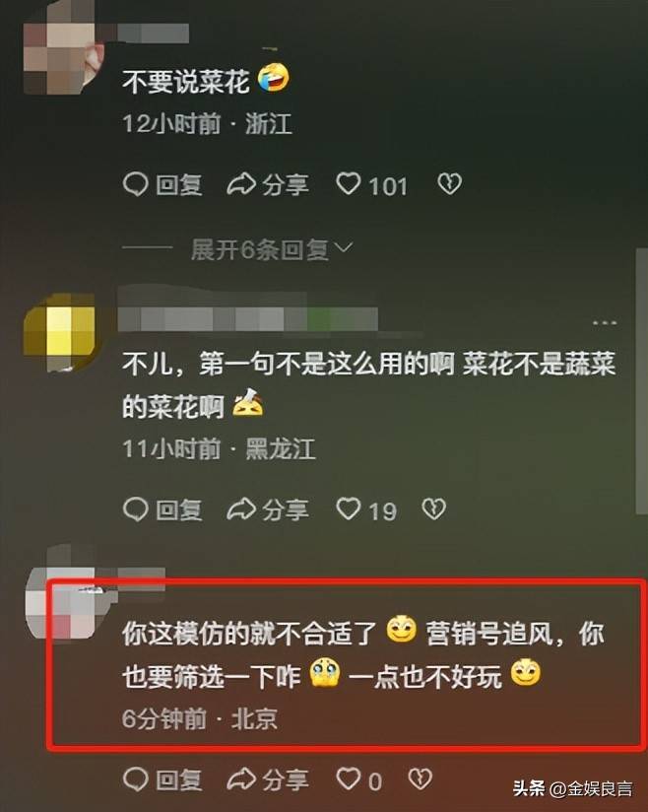Tap the reply bubble under the Beijing comment
The image size is (648, 812).
(136, 778)
